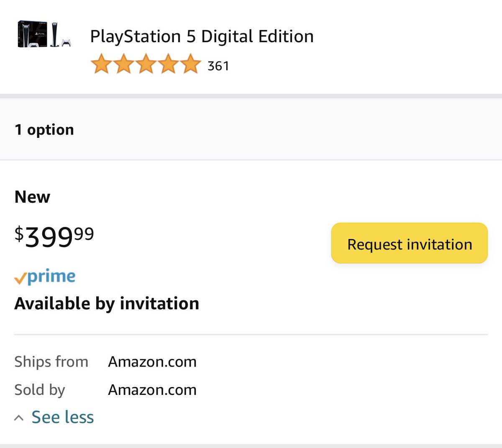The width and height of the screenshot is (502, 448).
Task: Click the "1 option" header
Action: (x=44, y=130)
